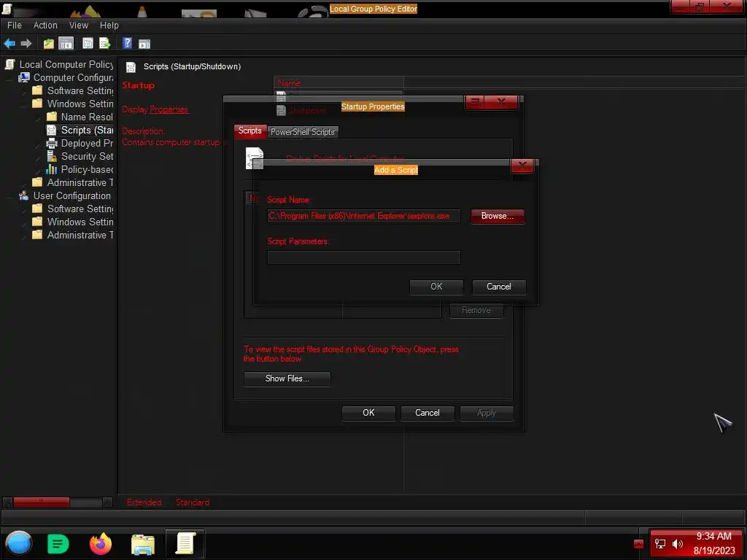
Task: Select Software Settings under User Configuration
Action: click(x=80, y=209)
